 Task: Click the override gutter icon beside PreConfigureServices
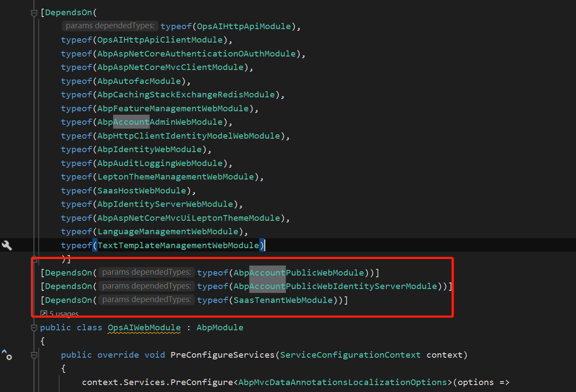[x=7, y=355]
